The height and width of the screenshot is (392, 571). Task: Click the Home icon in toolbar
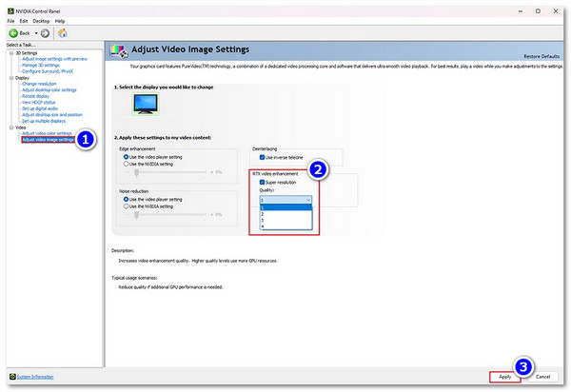(x=63, y=33)
